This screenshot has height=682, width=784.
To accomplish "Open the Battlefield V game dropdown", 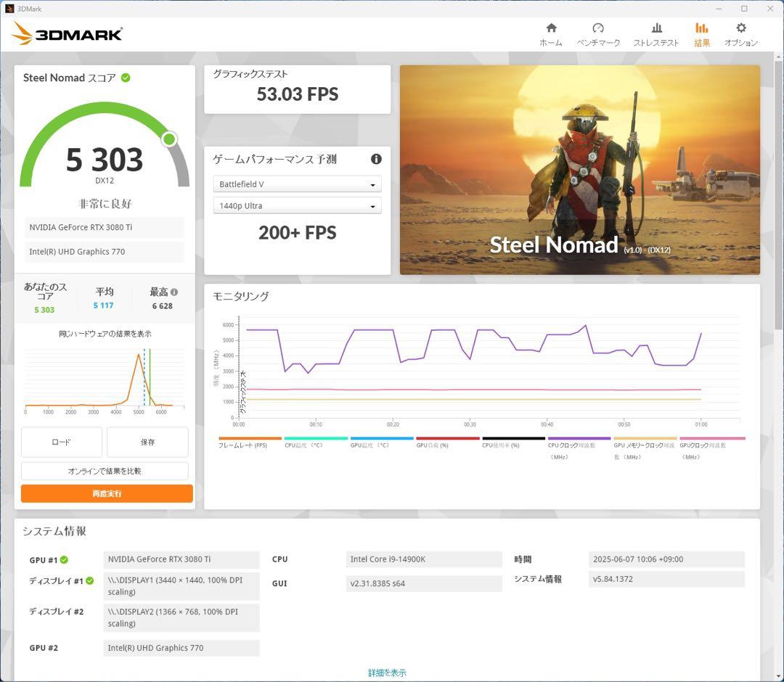I will coord(297,184).
